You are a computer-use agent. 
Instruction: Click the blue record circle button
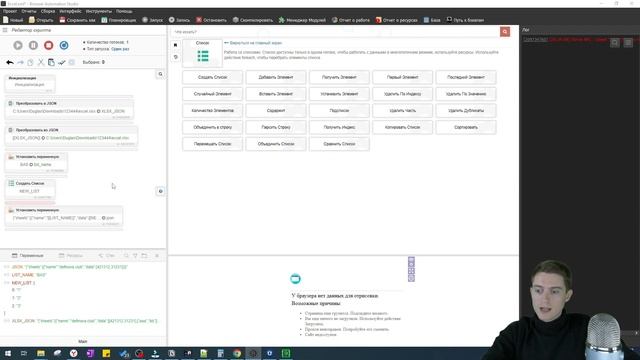coord(64,45)
